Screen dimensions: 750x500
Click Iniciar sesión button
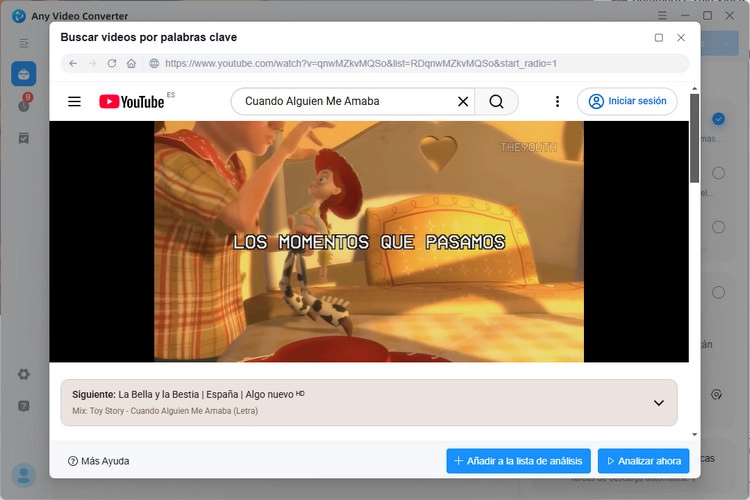click(627, 101)
